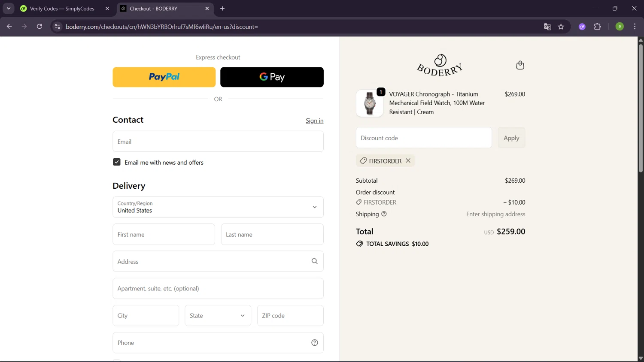
Task: Remove the FIRSTORDER discount tag
Action: [408, 160]
